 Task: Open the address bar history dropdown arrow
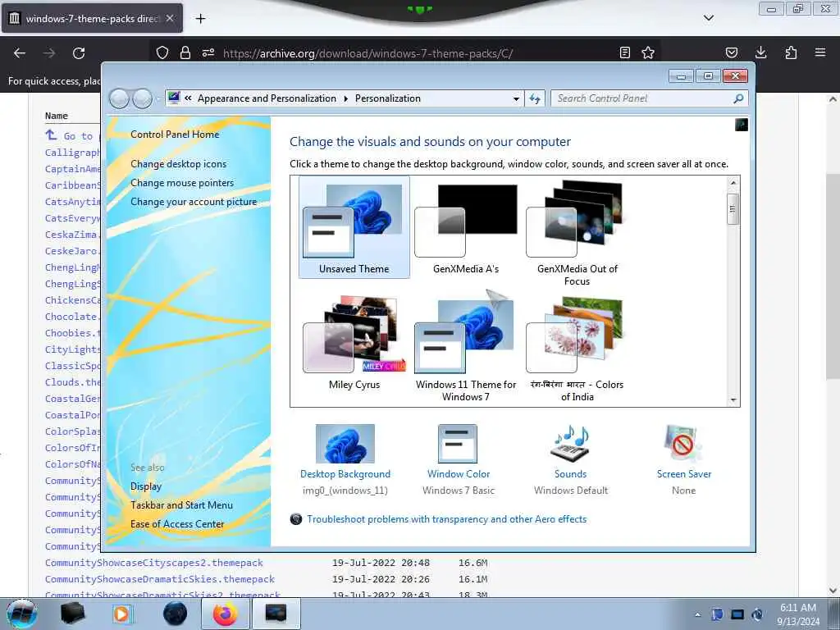coord(516,98)
